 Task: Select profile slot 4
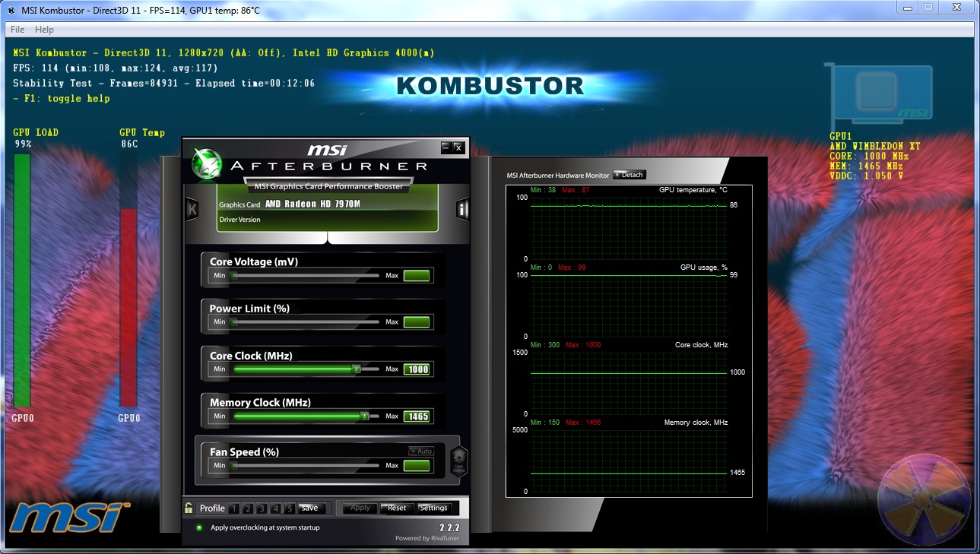point(275,508)
